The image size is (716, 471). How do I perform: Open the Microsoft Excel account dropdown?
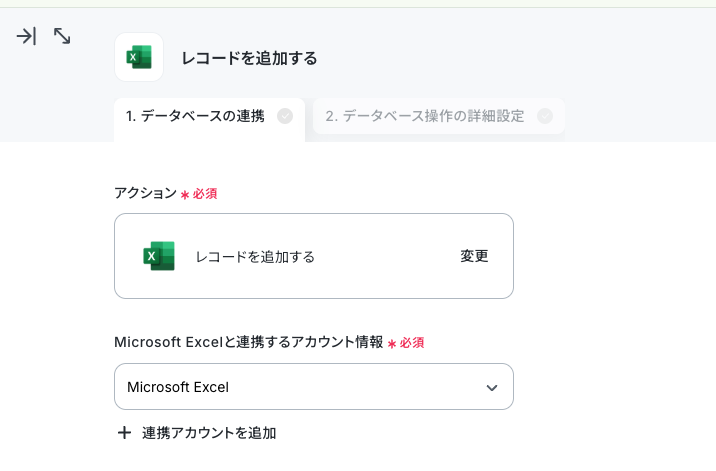coord(314,386)
